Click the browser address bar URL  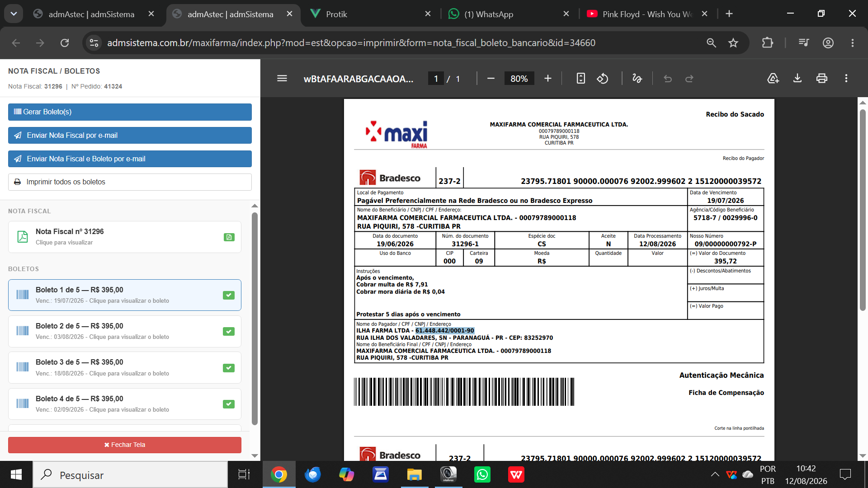coord(351,43)
